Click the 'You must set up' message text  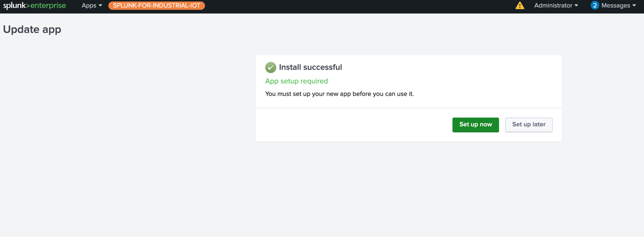pos(339,94)
